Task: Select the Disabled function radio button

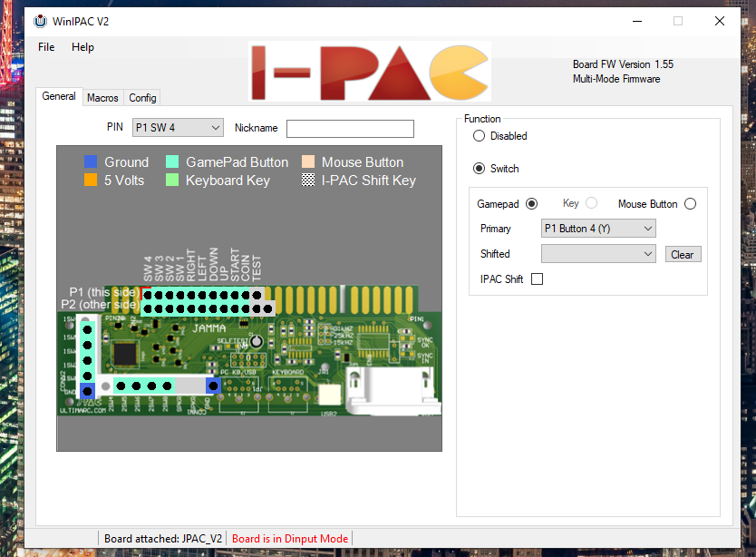Action: pyautogui.click(x=479, y=136)
